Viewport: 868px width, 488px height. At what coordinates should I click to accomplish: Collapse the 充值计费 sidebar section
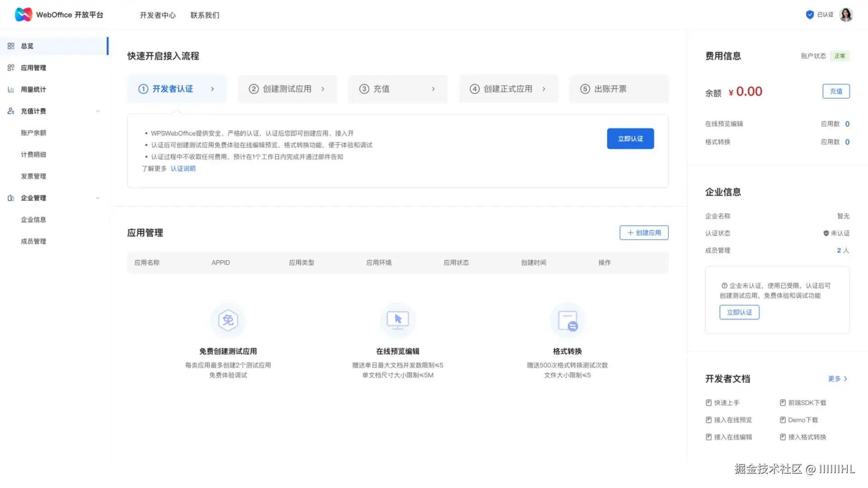click(98, 111)
